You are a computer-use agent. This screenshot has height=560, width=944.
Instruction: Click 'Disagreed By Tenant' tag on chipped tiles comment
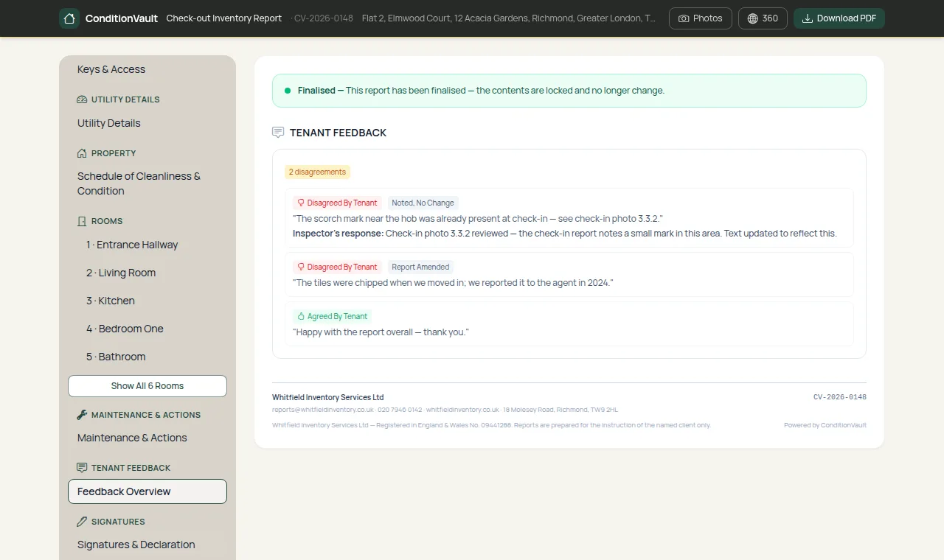[337, 267]
